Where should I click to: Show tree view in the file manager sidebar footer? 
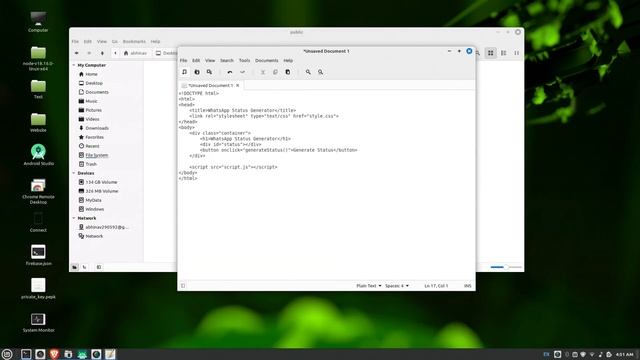click(84, 267)
